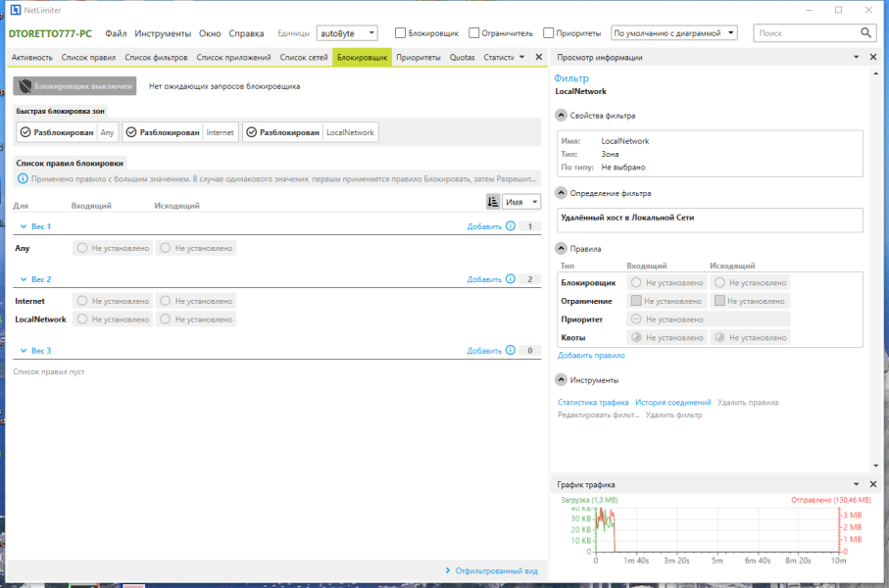Set Приоритет rule in Правила

click(x=708, y=319)
